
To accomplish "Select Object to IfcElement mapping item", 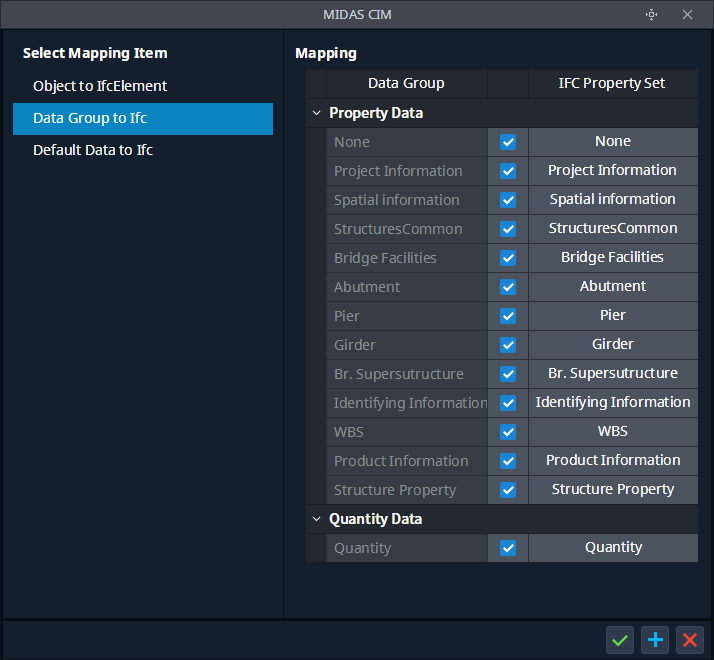I will click(143, 86).
